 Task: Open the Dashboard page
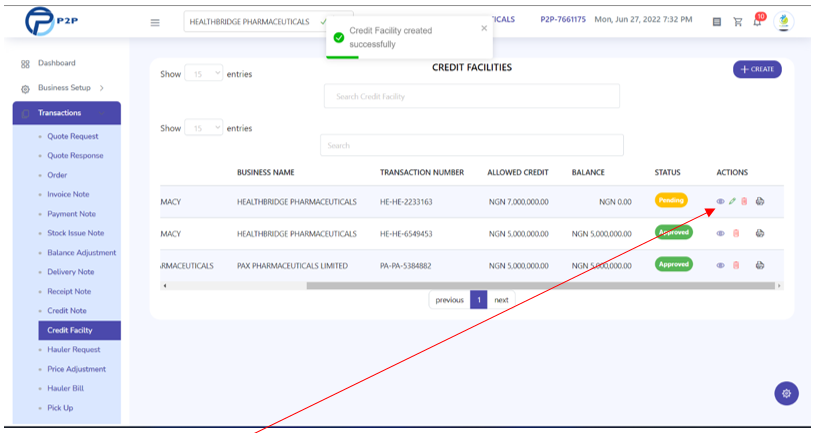click(56, 63)
